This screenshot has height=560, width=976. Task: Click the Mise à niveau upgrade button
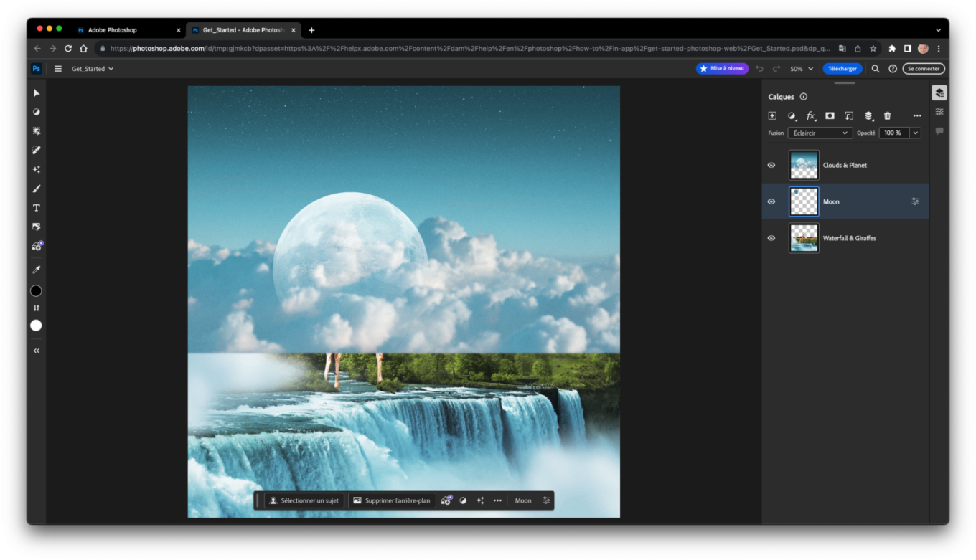click(x=722, y=69)
